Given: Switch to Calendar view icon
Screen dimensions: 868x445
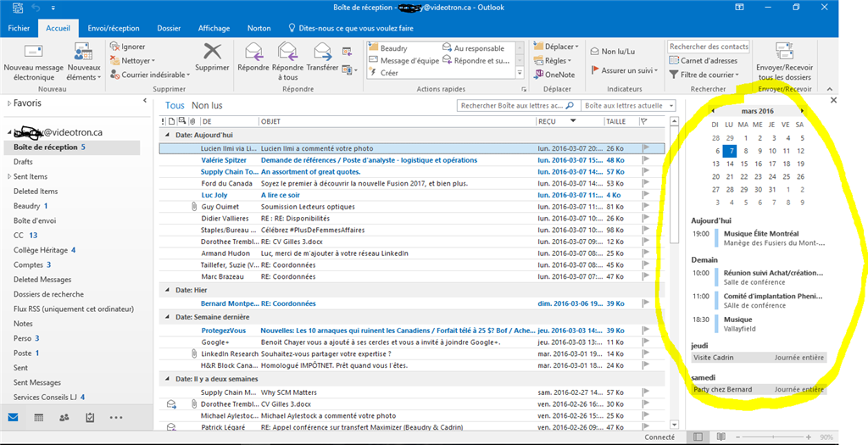Looking at the screenshot, I should [x=39, y=418].
